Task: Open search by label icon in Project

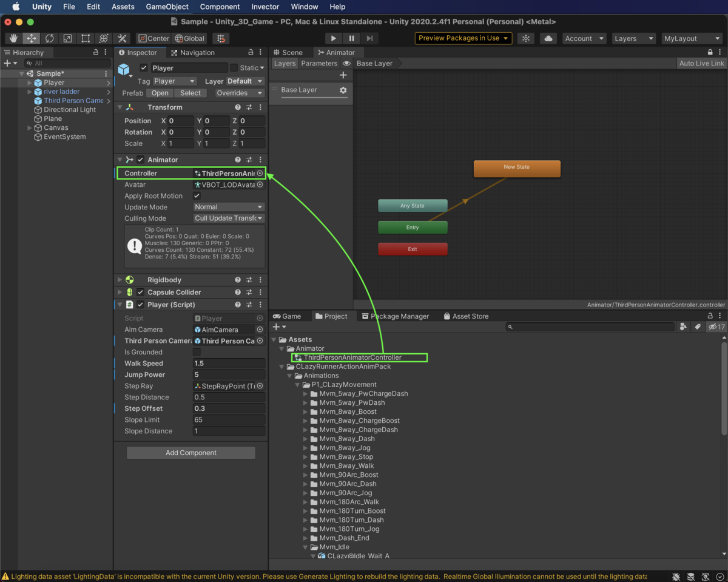Action: tap(698, 327)
